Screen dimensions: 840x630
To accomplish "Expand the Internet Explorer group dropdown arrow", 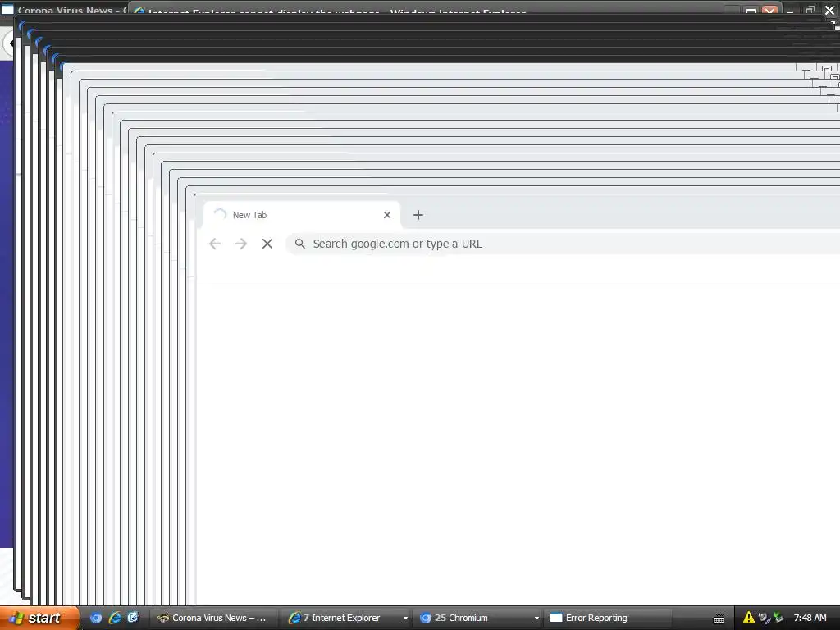I will [x=405, y=619].
